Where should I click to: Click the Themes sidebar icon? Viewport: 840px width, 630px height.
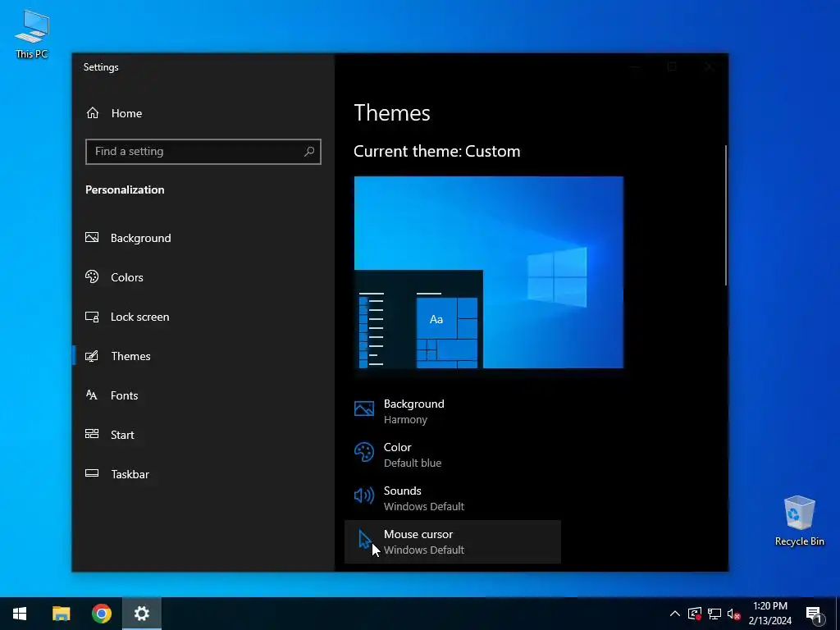tap(92, 356)
